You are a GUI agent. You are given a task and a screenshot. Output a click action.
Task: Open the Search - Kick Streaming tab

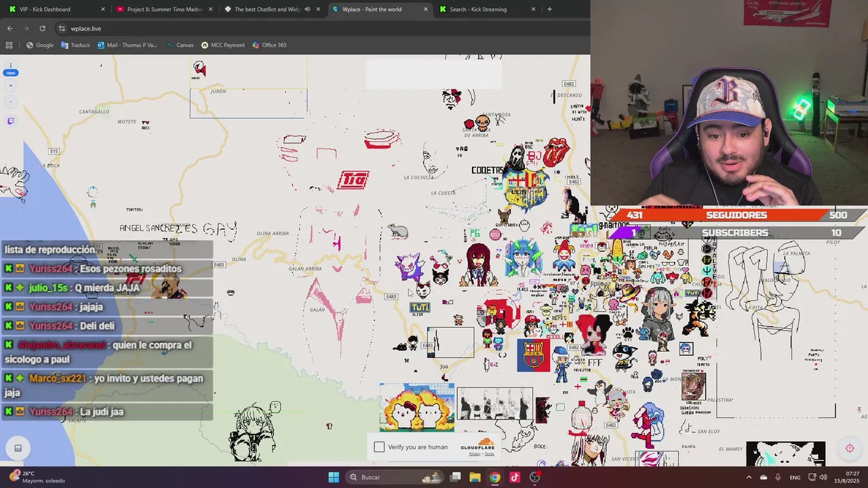pyautogui.click(x=486, y=9)
